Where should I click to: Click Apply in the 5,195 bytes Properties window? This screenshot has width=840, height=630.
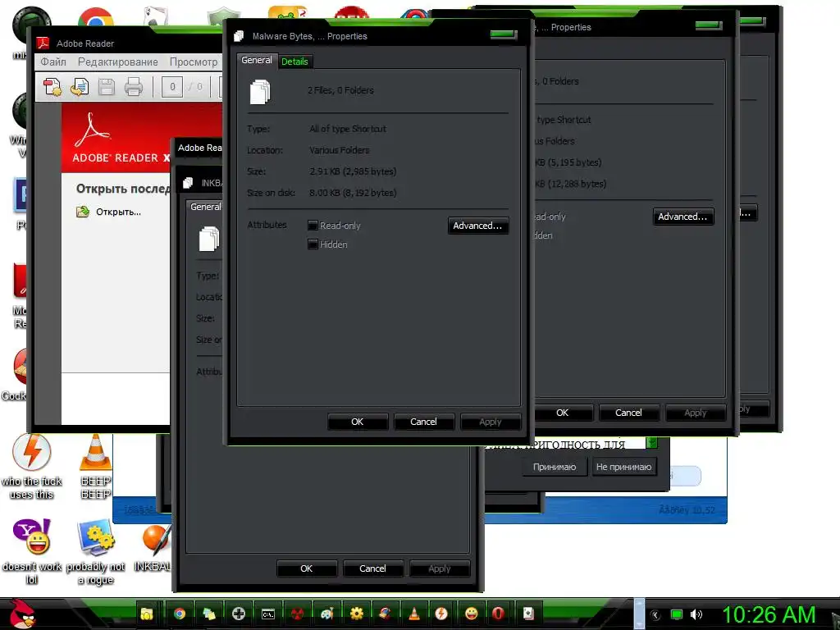(696, 413)
